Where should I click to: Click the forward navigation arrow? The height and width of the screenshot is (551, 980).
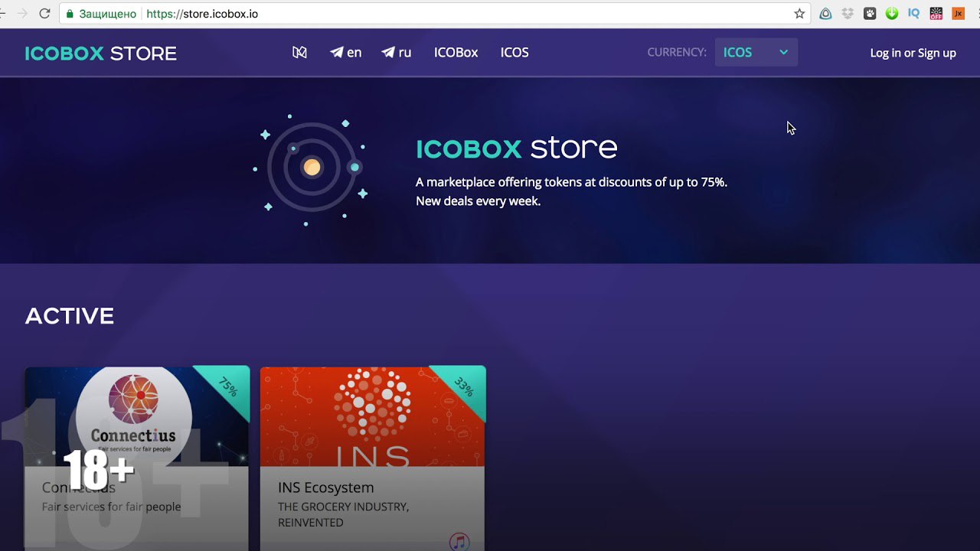pyautogui.click(x=22, y=14)
